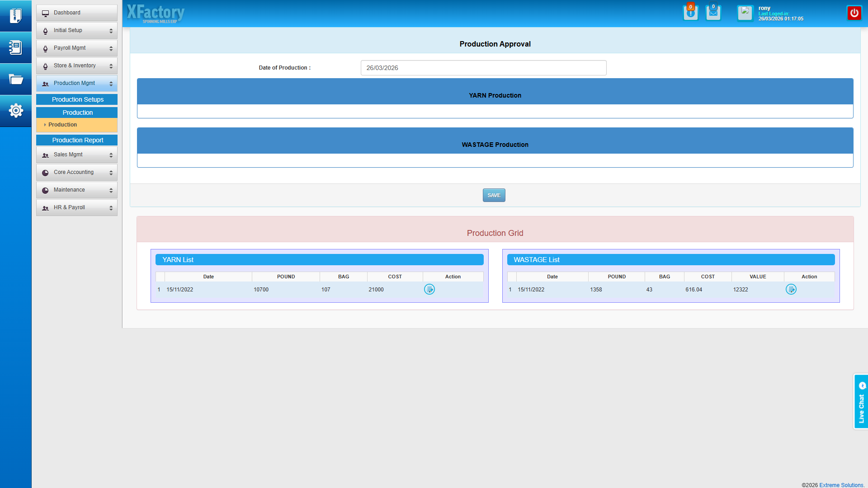Expand the Store & Inventory menu
The image size is (868, 488).
pos(77,66)
